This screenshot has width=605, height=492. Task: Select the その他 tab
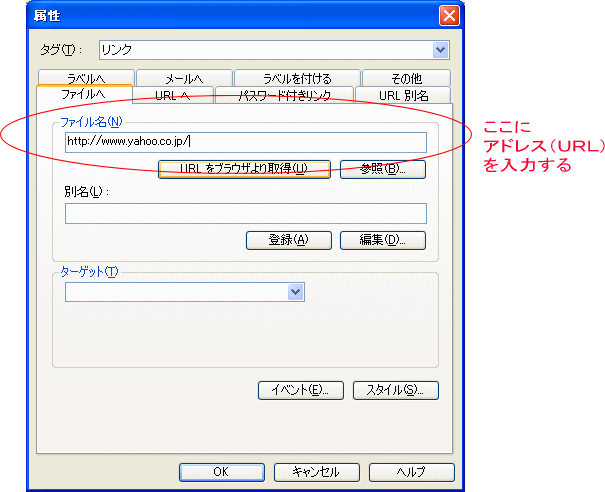(x=406, y=78)
